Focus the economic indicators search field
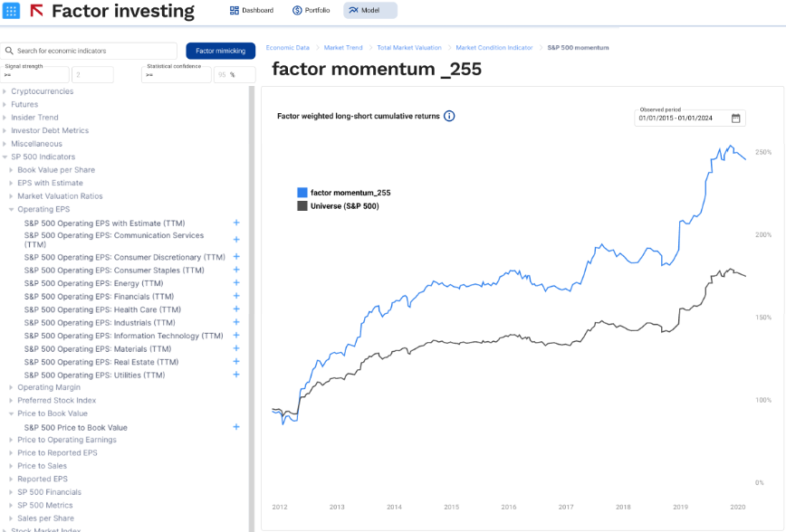The width and height of the screenshot is (786, 532). point(95,51)
